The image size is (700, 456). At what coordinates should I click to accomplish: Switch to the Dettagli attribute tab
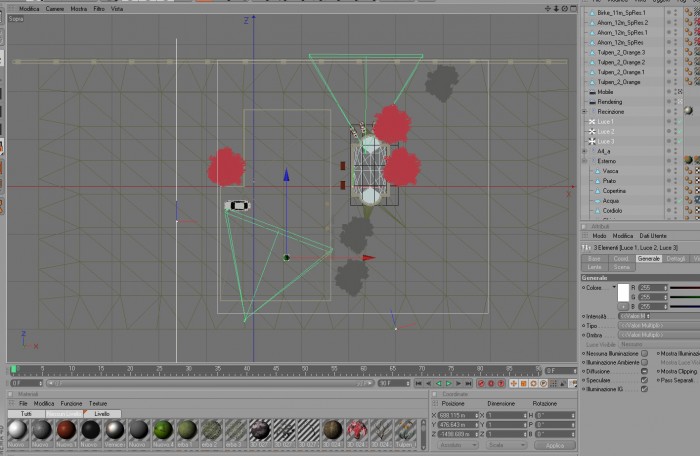[675, 259]
